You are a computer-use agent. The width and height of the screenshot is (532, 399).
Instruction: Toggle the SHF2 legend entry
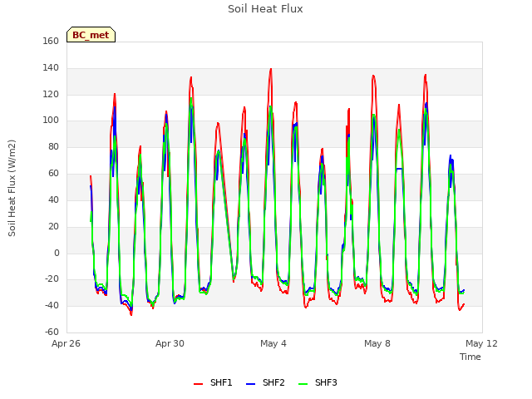265,382
